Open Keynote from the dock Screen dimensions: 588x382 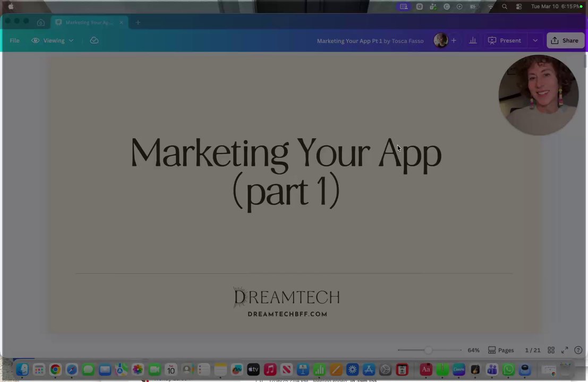point(303,370)
